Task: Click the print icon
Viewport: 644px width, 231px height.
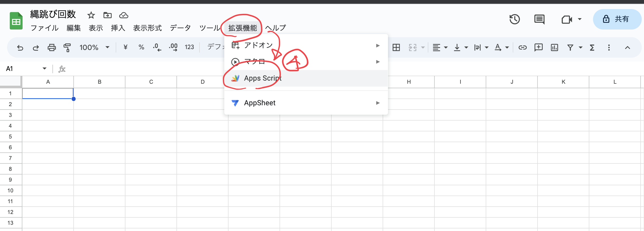Action: pos(52,47)
